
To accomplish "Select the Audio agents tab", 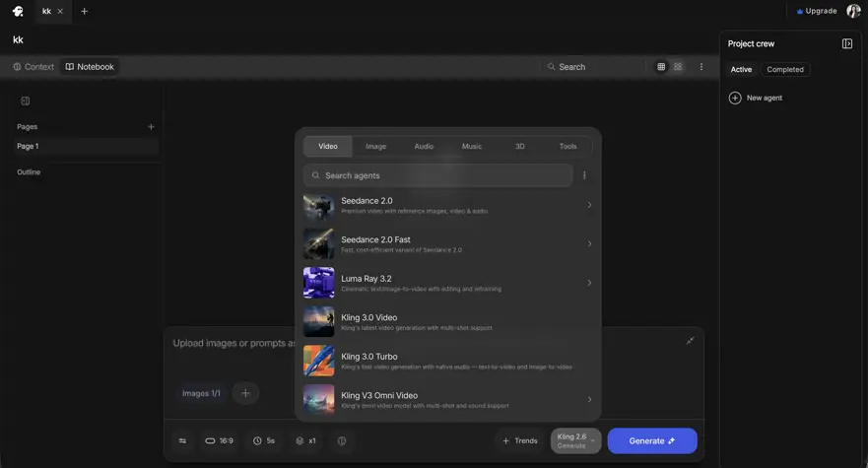I will coord(424,146).
